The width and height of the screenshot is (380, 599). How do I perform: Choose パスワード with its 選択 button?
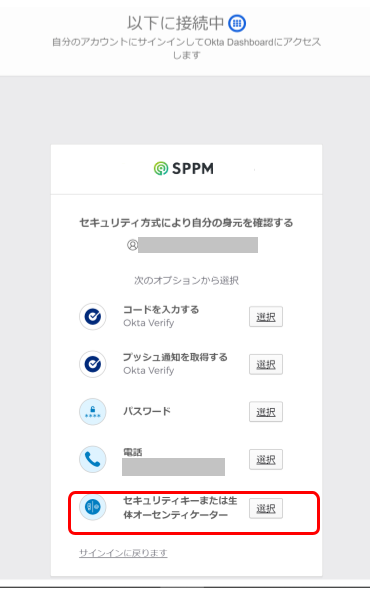point(266,412)
